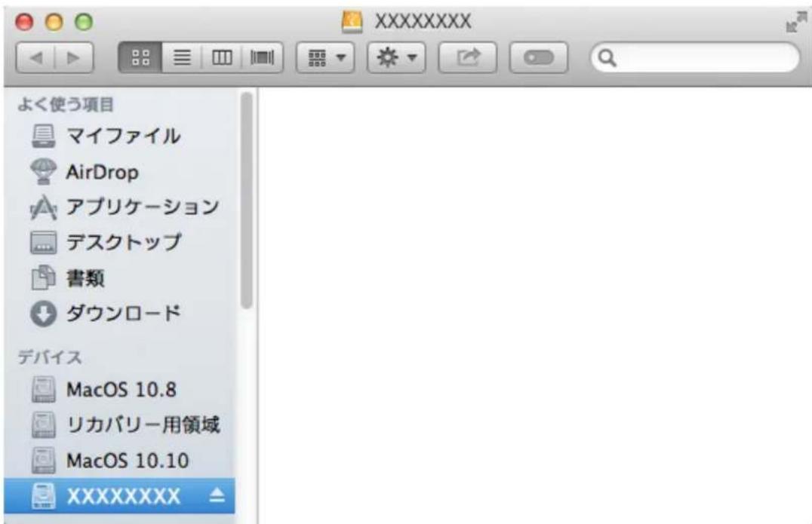The width and height of the screenshot is (812, 524).
Task: Open the item arrangement dropdown
Action: coord(325,57)
